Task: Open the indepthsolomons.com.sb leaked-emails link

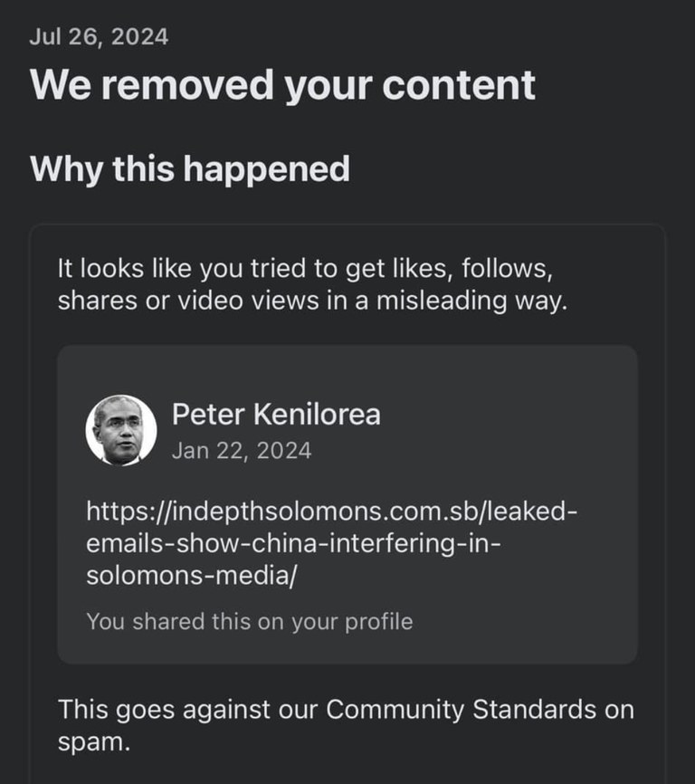Action: [332, 543]
